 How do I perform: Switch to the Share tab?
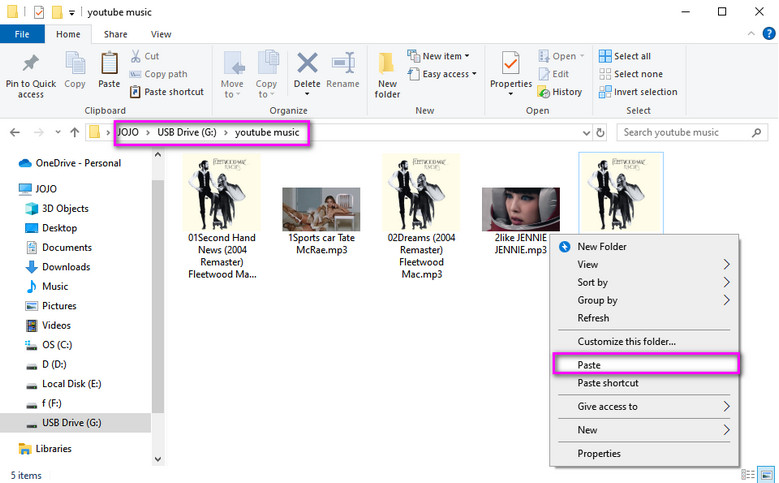click(x=115, y=34)
